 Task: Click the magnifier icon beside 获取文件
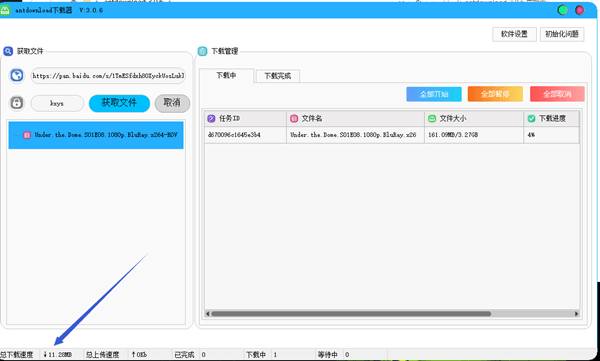point(8,51)
